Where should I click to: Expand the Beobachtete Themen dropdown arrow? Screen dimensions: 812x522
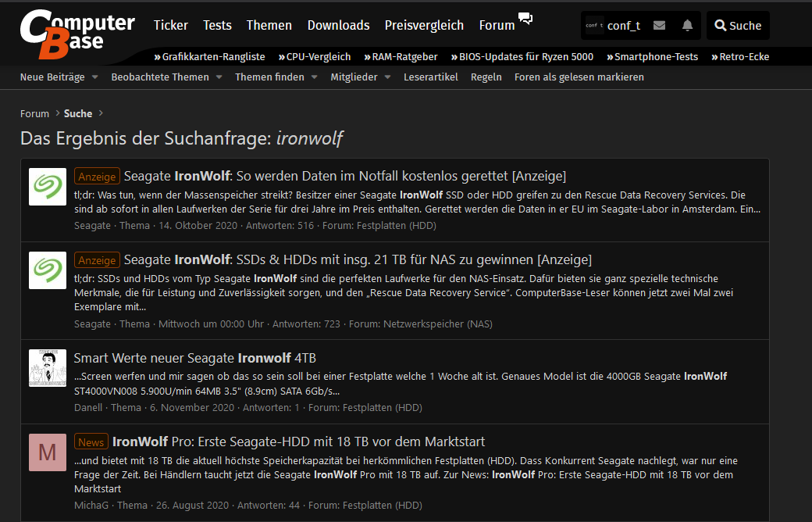click(x=219, y=77)
